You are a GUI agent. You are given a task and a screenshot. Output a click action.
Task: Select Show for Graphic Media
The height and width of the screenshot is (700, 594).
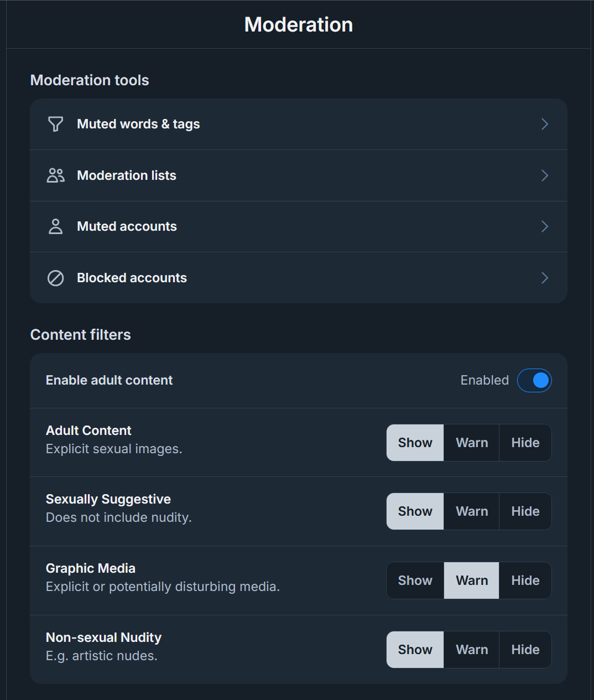415,580
